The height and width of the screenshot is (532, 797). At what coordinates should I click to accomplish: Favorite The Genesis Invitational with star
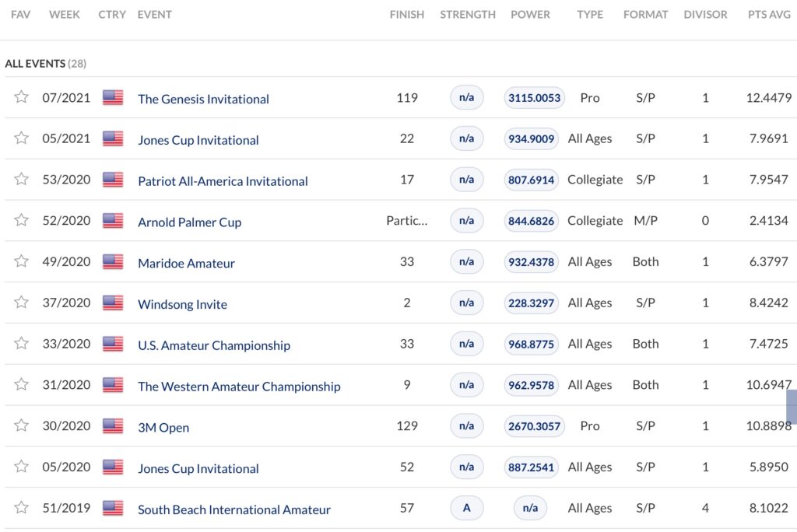(x=22, y=97)
